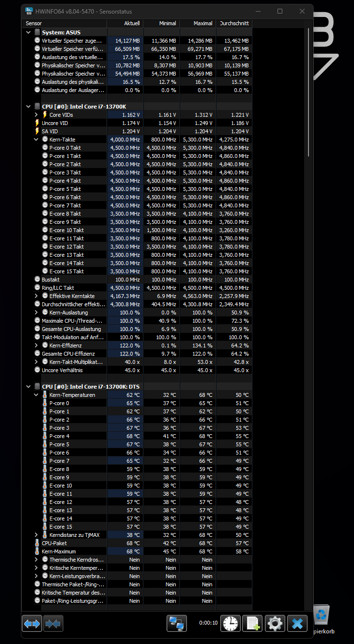Click the thermometer icon beside P-core 4 temperature
354x644 pixels.
[45, 436]
